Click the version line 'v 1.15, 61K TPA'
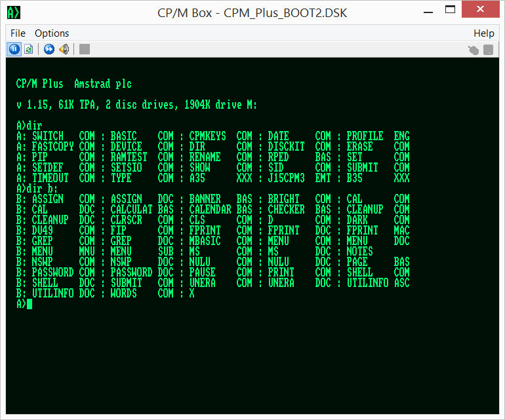The height and width of the screenshot is (420, 505). 58,105
